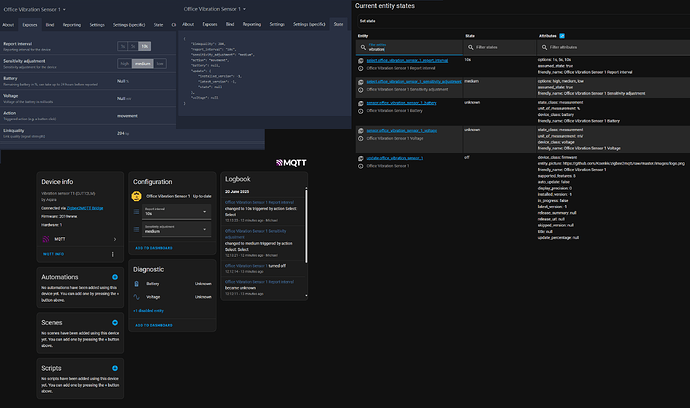Switch to the Reporting tab in left panel

pyautogui.click(x=71, y=22)
